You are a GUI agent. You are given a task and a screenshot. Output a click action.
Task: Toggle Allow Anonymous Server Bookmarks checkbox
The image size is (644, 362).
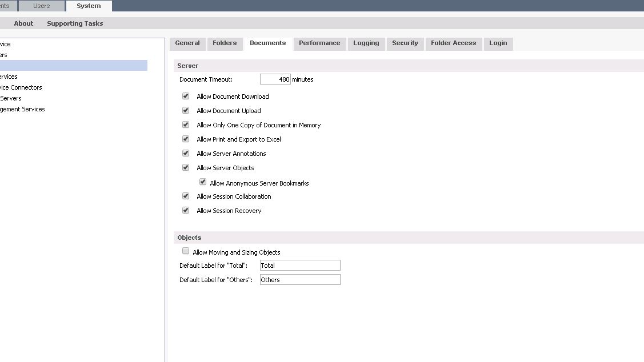(x=203, y=183)
